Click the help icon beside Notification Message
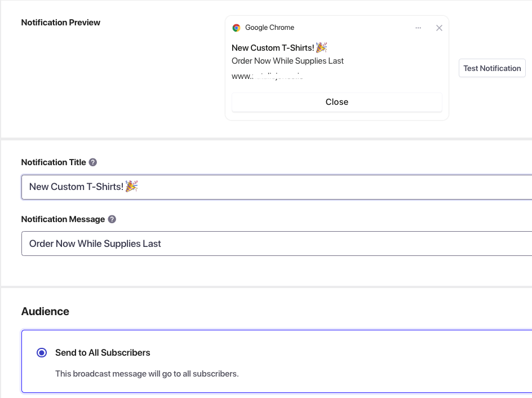 click(x=112, y=219)
